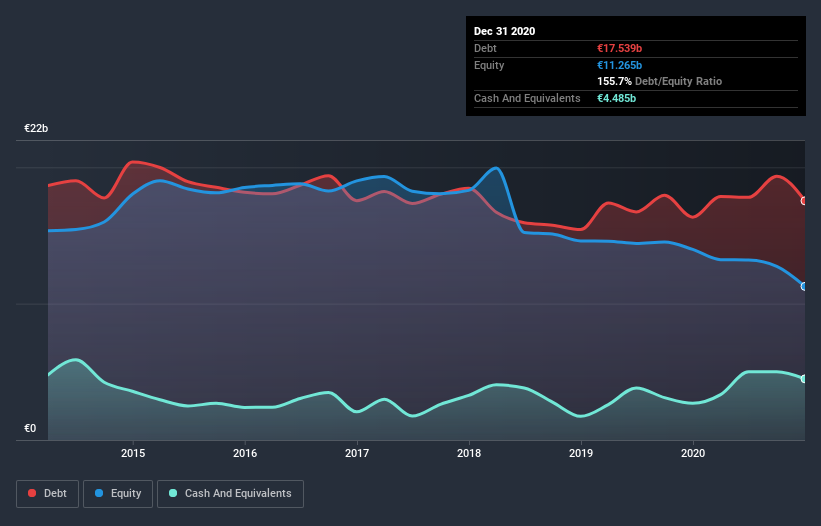Screen dimensions: 821x526
Task: Click the 2017 x-axis label
Action: [357, 453]
